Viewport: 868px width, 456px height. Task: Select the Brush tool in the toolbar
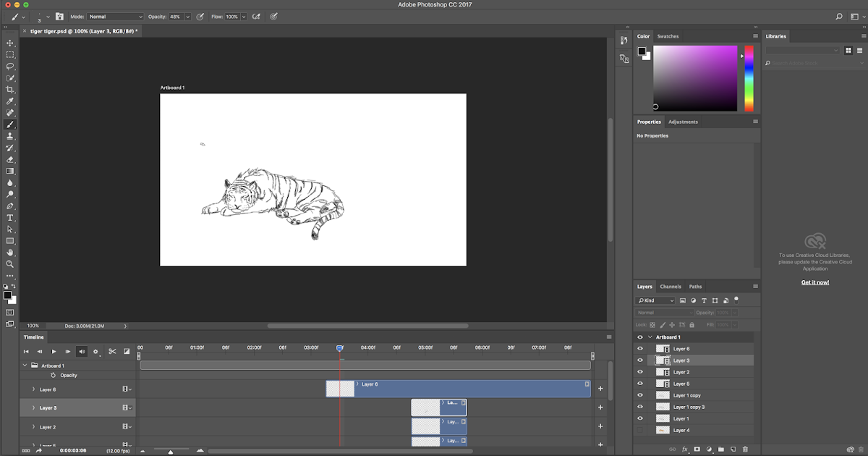pos(10,124)
